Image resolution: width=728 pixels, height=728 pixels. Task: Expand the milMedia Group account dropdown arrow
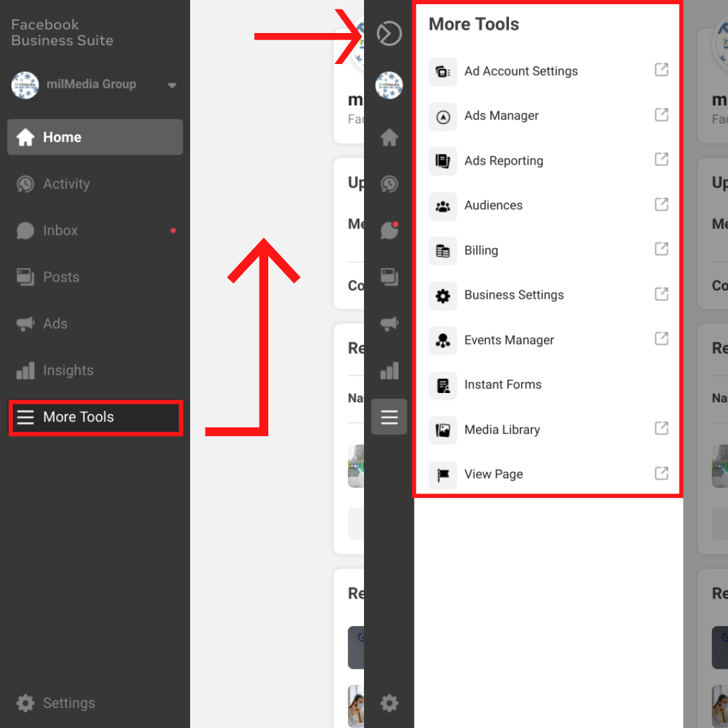[x=173, y=85]
